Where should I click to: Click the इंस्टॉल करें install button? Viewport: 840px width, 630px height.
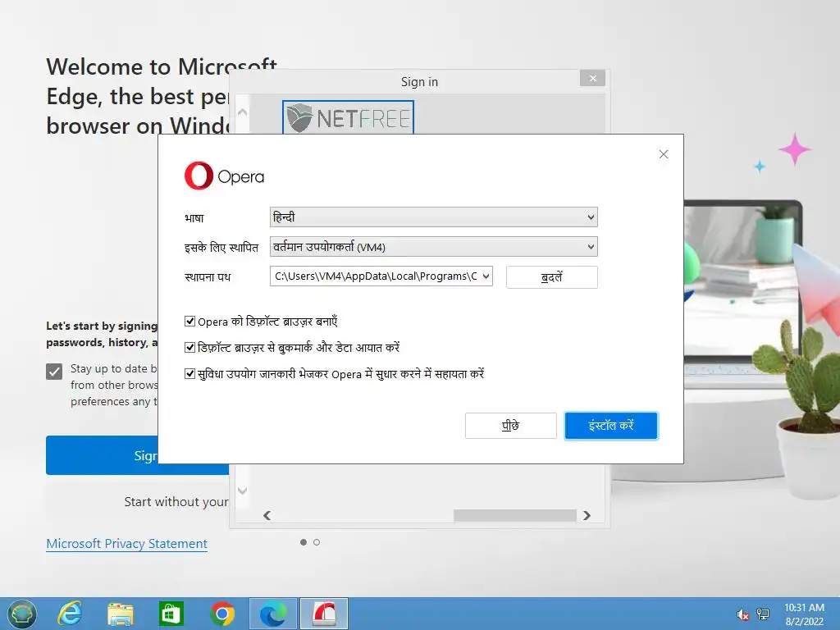tap(611, 426)
